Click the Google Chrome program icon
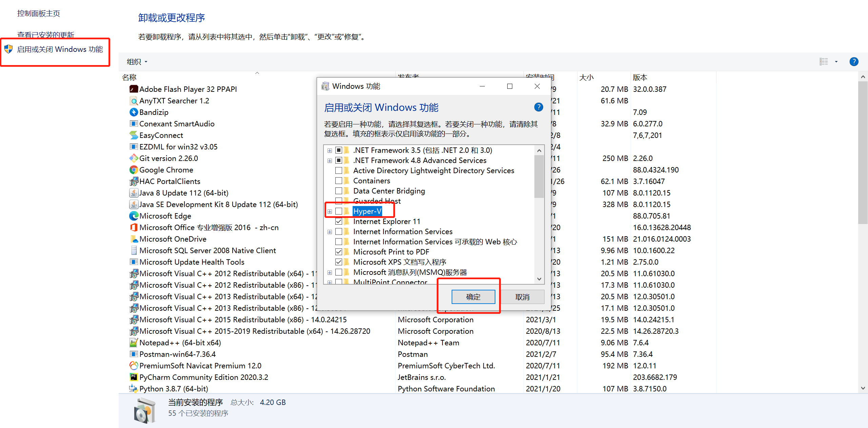Screen dimensions: 868x428 [134, 170]
